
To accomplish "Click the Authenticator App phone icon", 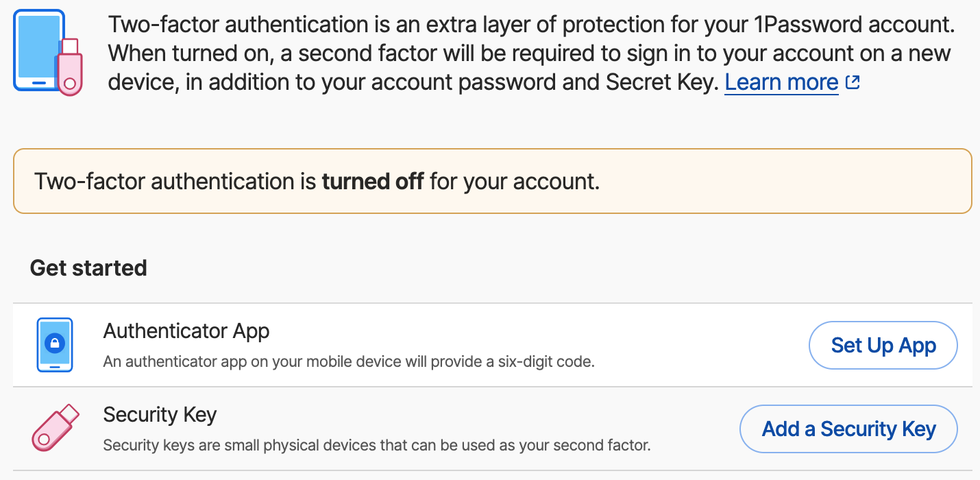I will [x=54, y=345].
